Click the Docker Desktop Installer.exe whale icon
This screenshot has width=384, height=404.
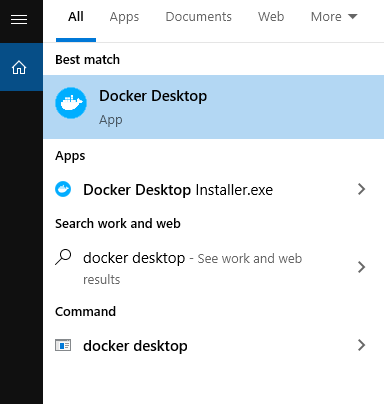pos(63,189)
